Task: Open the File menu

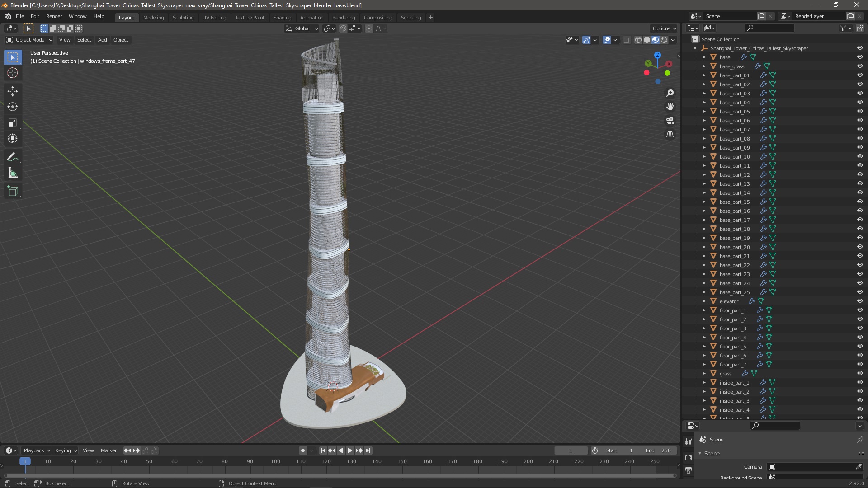Action: point(20,16)
